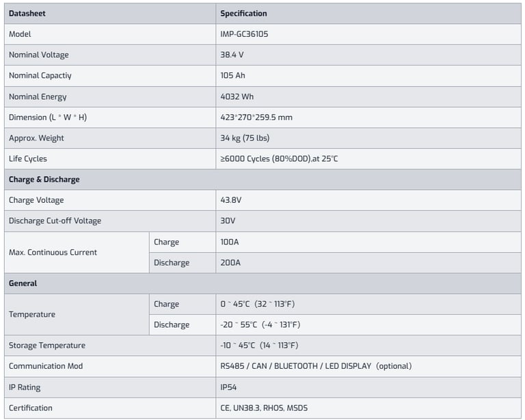Click the 4032 Wh energy value
This screenshot has height=420, width=525.
tap(237, 96)
